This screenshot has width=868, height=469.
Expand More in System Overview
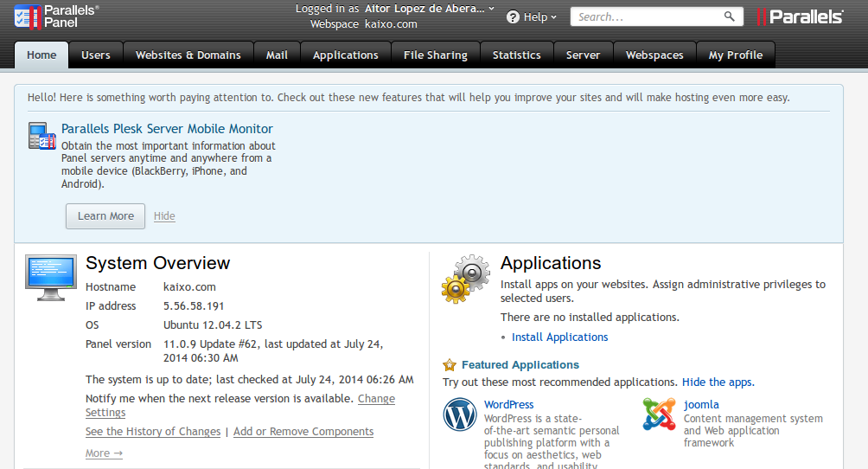pos(104,453)
